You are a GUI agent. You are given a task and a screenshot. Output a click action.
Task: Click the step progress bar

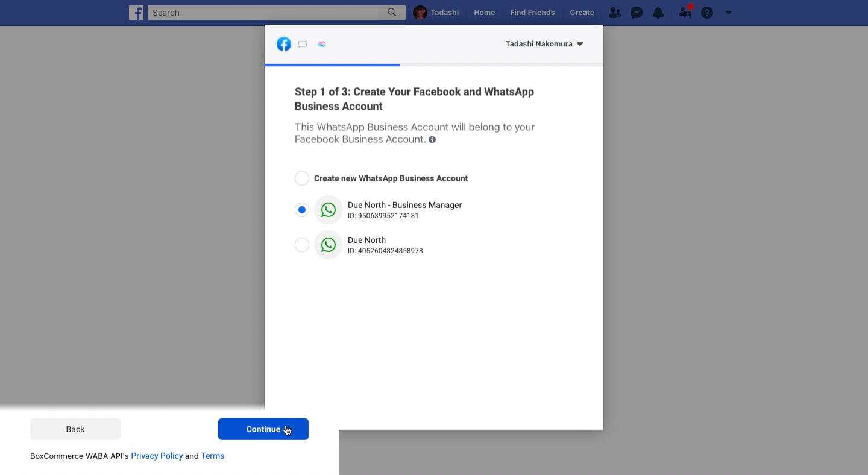pyautogui.click(x=434, y=64)
